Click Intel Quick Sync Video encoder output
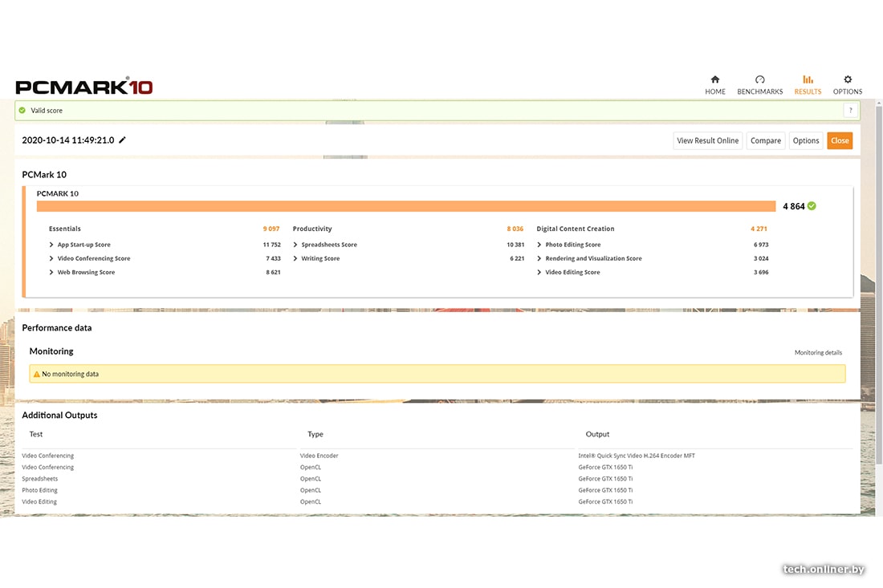This screenshot has width=883, height=588. coord(637,456)
